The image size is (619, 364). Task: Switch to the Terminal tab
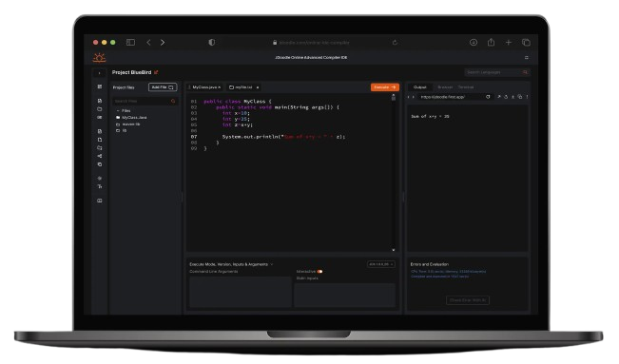tap(465, 87)
